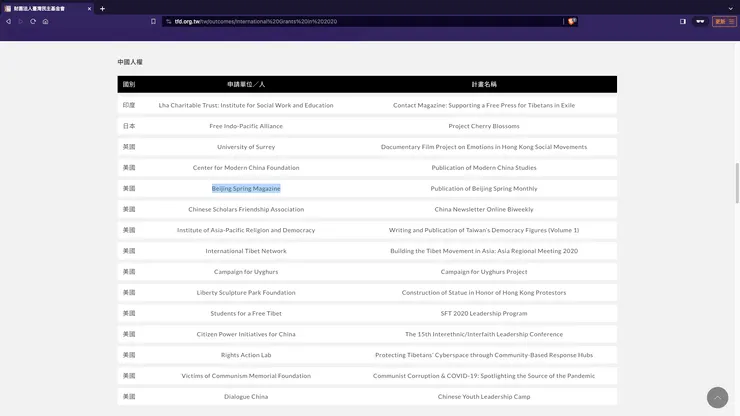Go back using the browser back arrow
Screen dimensions: 740x416
pyautogui.click(x=8, y=21)
